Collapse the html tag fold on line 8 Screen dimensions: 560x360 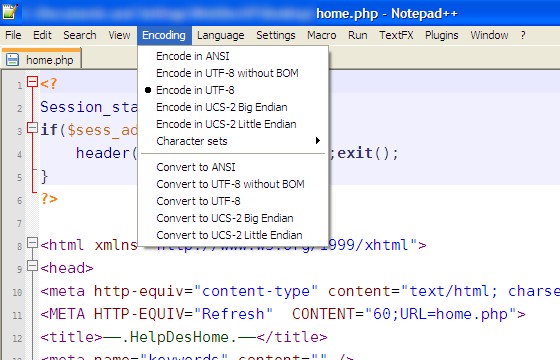pyautogui.click(x=32, y=243)
